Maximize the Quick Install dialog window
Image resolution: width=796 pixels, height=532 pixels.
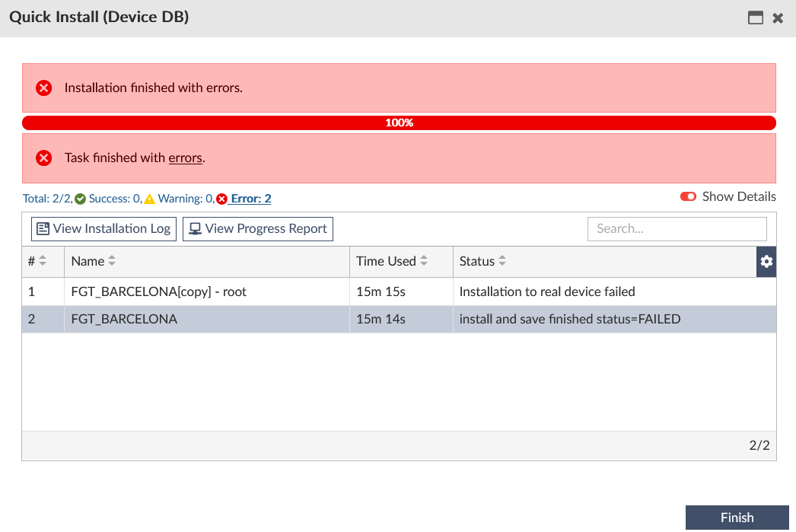[756, 18]
